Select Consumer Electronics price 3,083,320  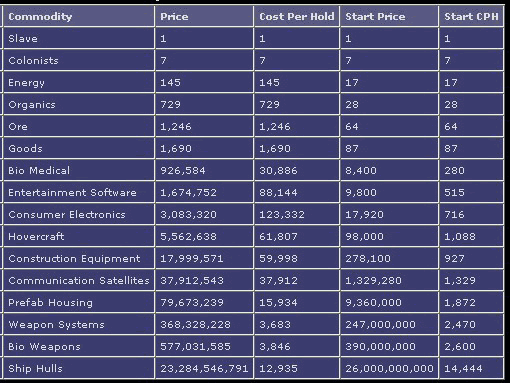[188, 214]
